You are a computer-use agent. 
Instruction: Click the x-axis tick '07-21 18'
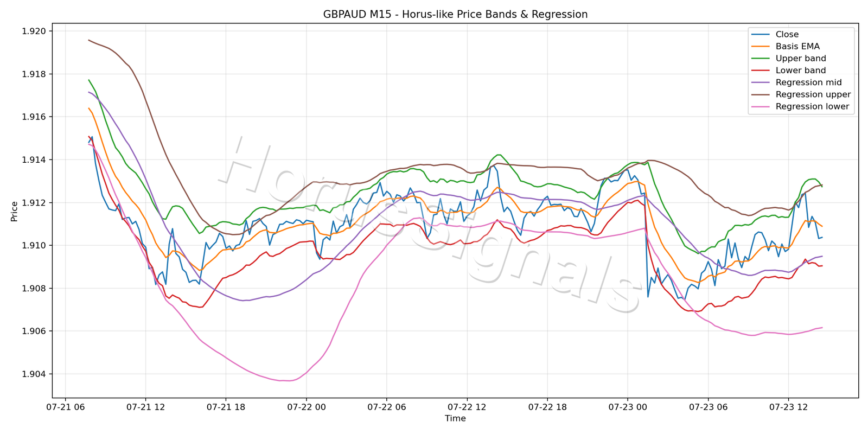[226, 407]
